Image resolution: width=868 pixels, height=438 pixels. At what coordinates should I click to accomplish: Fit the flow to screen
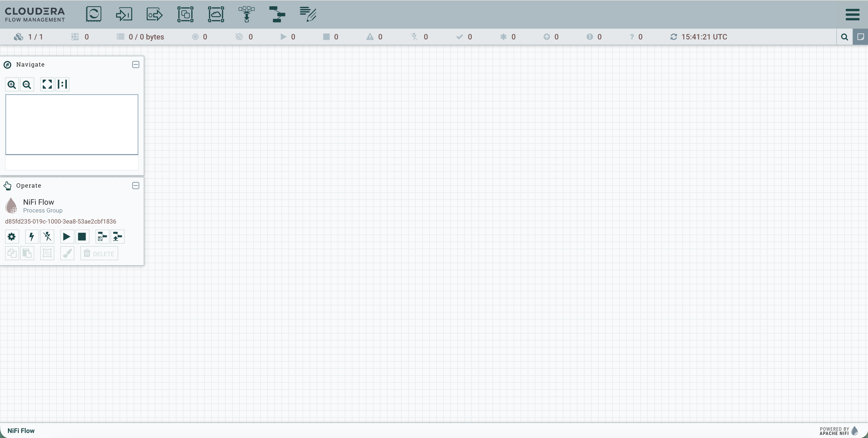tap(47, 84)
